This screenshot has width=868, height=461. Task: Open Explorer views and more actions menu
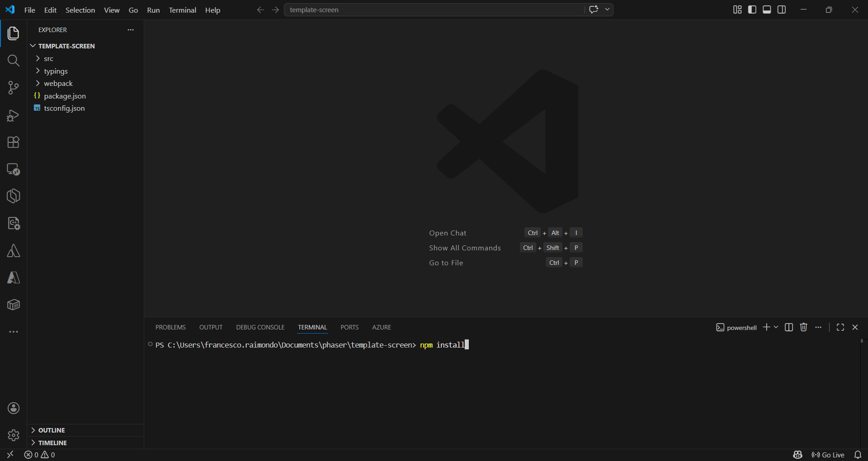(131, 30)
